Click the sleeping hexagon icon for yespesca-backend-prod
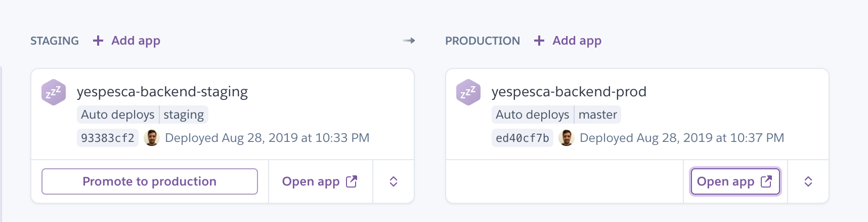This screenshot has width=868, height=222. click(468, 92)
